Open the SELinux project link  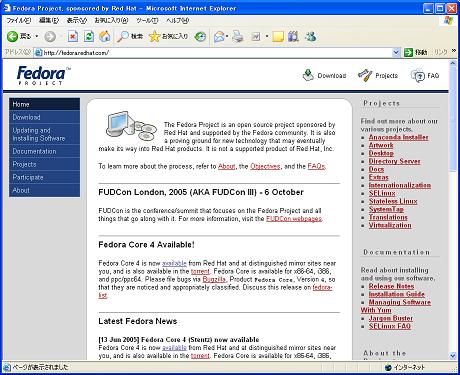[382, 193]
